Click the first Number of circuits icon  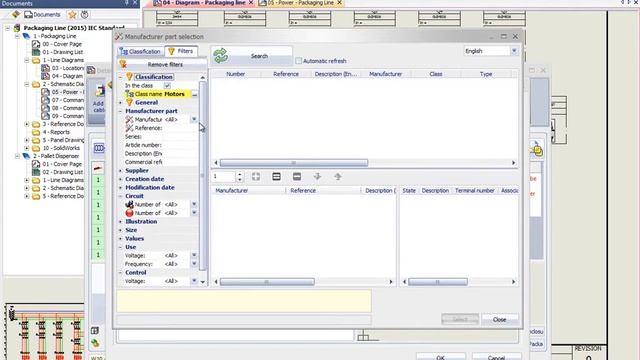tap(129, 204)
